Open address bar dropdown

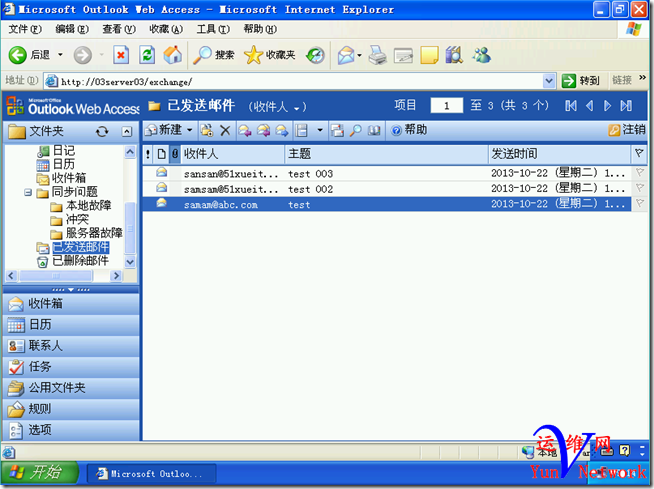pyautogui.click(x=549, y=81)
